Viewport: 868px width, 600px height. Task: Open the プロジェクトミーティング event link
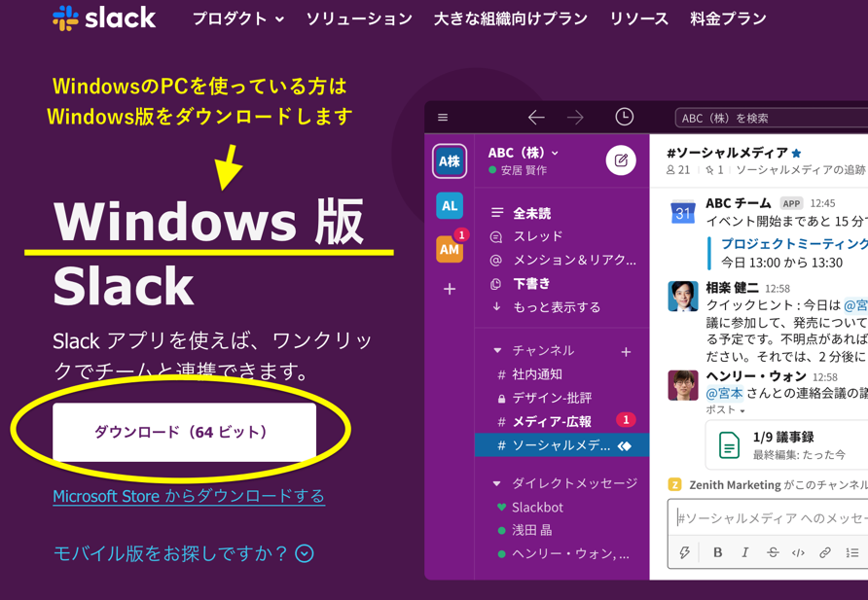(794, 244)
